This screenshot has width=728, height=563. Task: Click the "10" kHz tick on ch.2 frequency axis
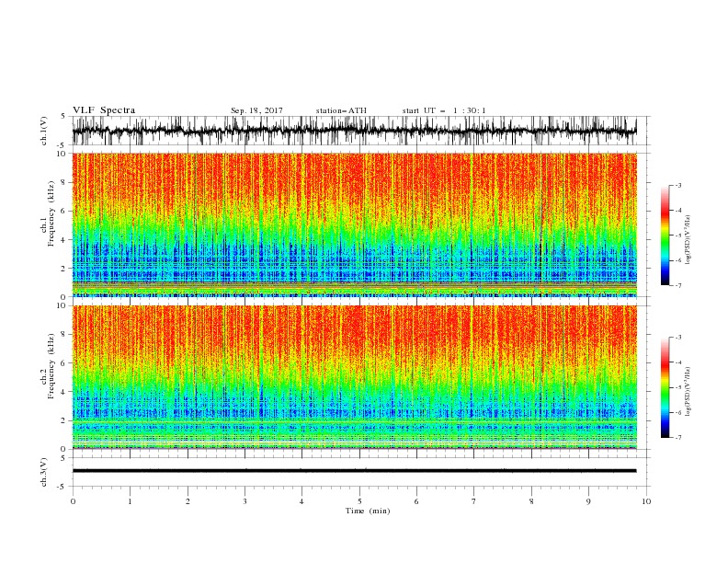(x=61, y=305)
